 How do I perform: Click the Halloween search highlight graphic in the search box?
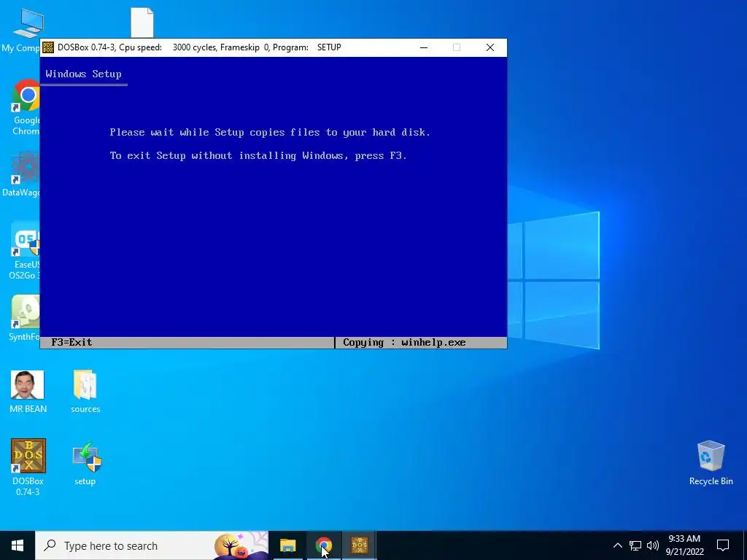point(239,545)
